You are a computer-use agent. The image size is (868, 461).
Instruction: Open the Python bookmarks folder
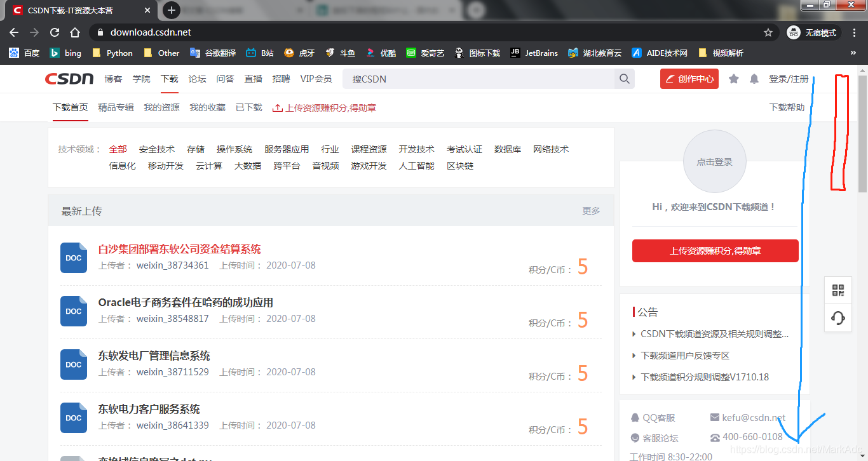112,53
